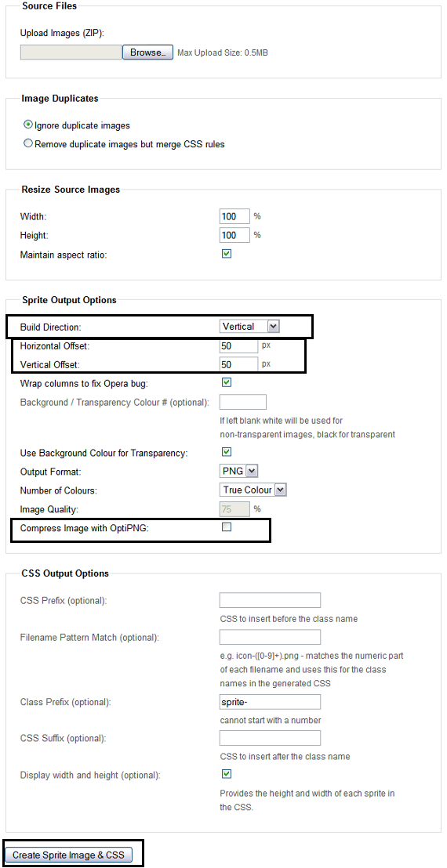Open the Output Format PNG dropdown

pos(239,471)
